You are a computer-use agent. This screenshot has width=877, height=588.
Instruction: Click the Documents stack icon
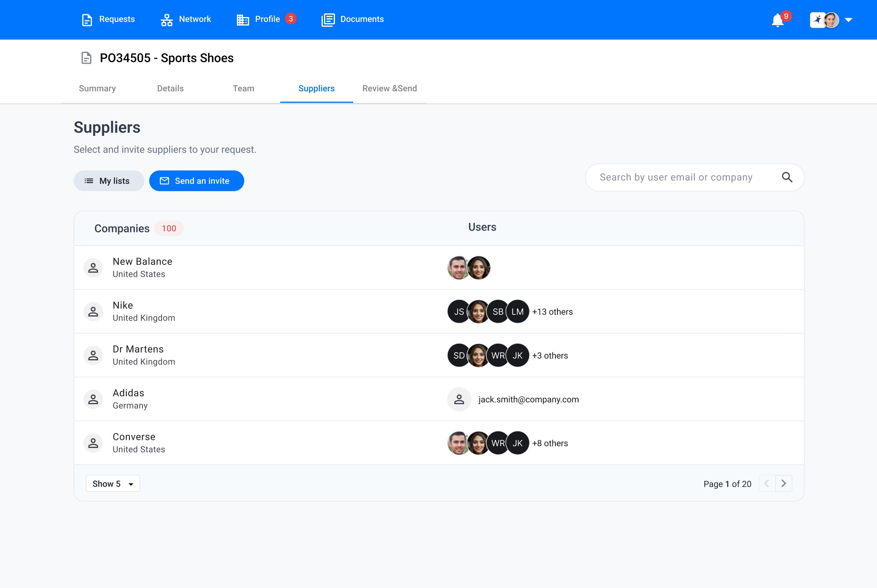[328, 19]
